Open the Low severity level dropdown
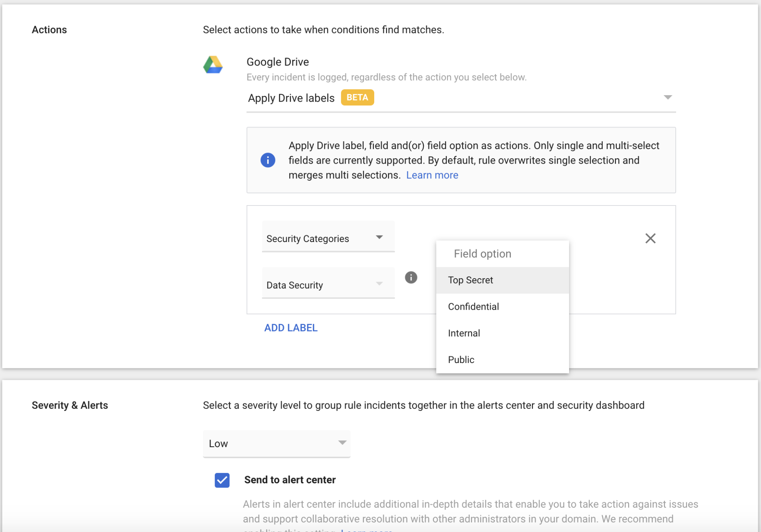Viewport: 761px width, 532px height. coord(276,444)
